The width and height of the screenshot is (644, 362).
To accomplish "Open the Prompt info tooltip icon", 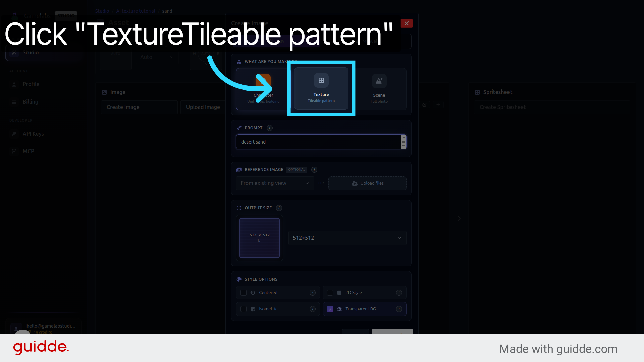I will [x=270, y=128].
